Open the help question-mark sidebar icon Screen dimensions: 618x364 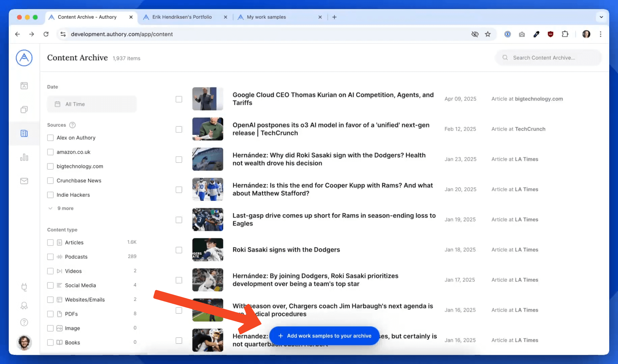point(24,322)
